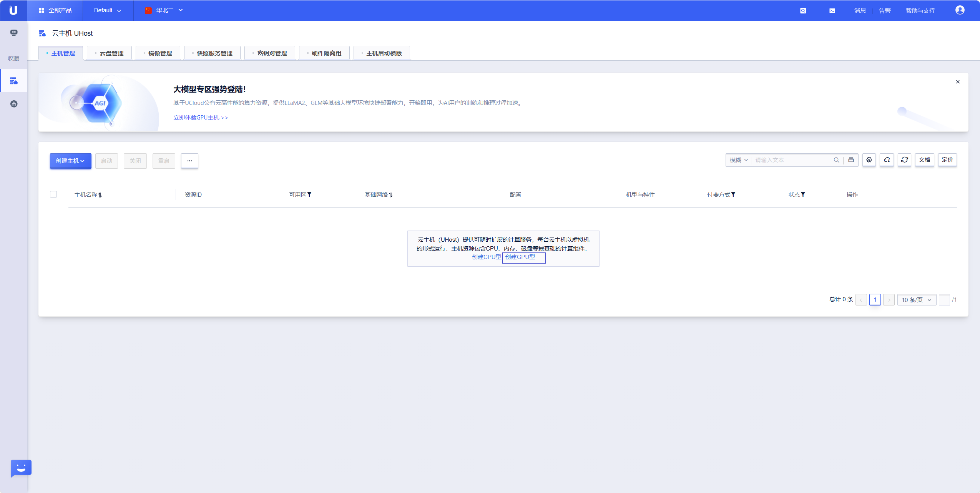This screenshot has height=493, width=980.
Task: Open the network sidebar icon
Action: tap(14, 104)
